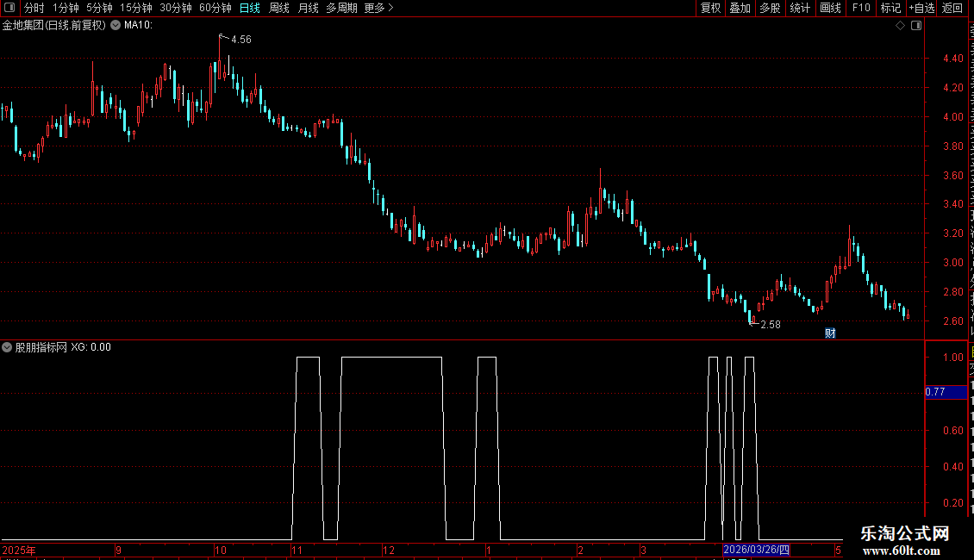Select the 60分钟 period tab
This screenshot has height=560, width=974.
pyautogui.click(x=215, y=8)
